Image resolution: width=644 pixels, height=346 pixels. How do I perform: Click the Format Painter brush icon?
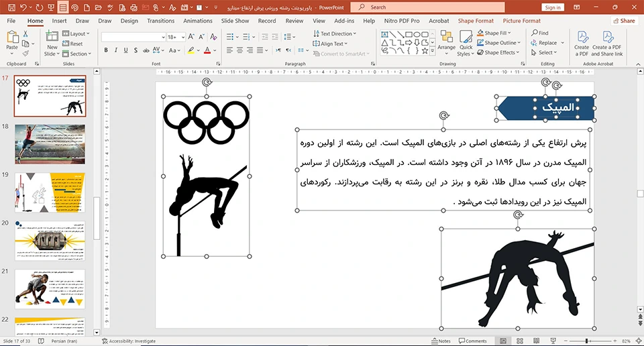25,54
